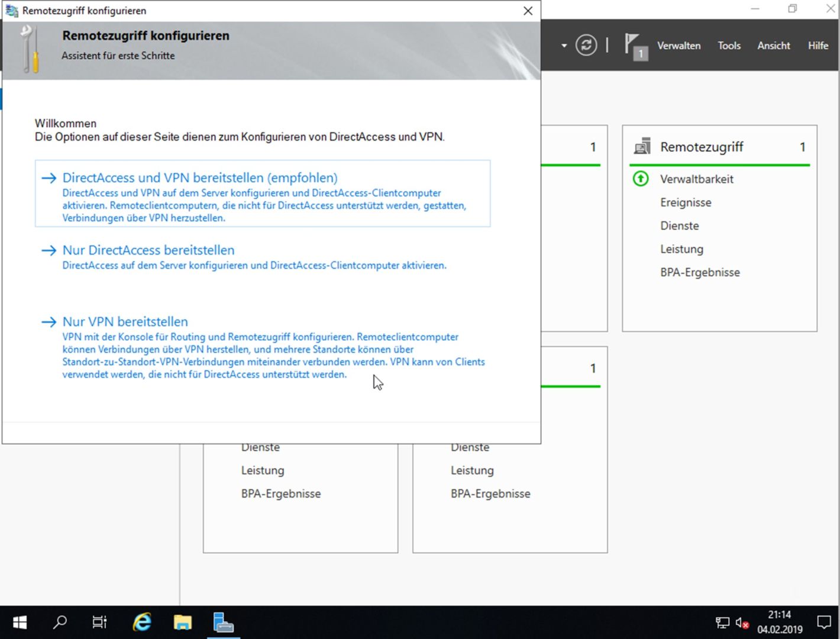This screenshot has height=639, width=840.
Task: Open the Hilfe menu
Action: pos(818,46)
